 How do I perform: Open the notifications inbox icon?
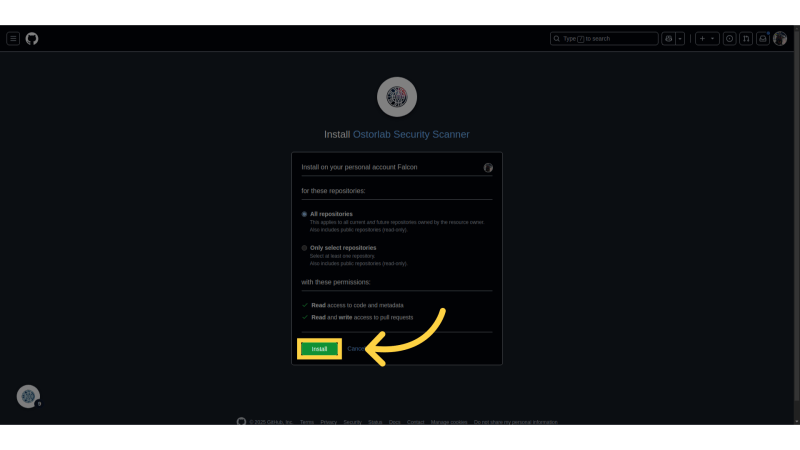click(x=763, y=39)
